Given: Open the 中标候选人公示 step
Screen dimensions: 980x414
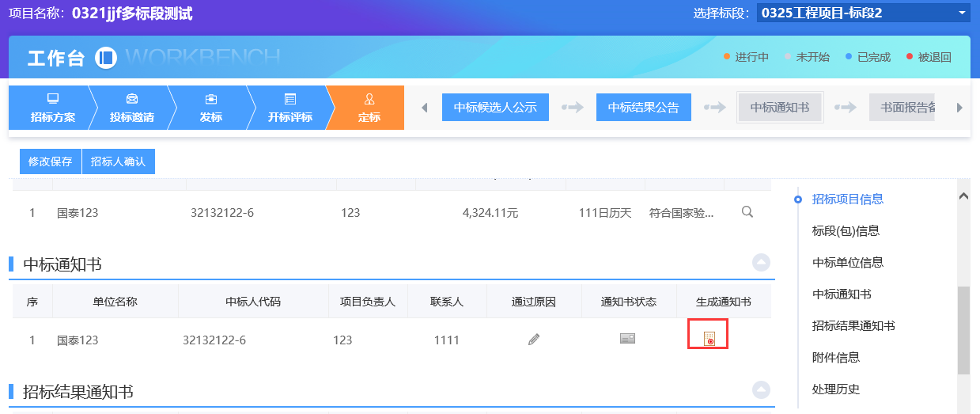Looking at the screenshot, I should [495, 108].
